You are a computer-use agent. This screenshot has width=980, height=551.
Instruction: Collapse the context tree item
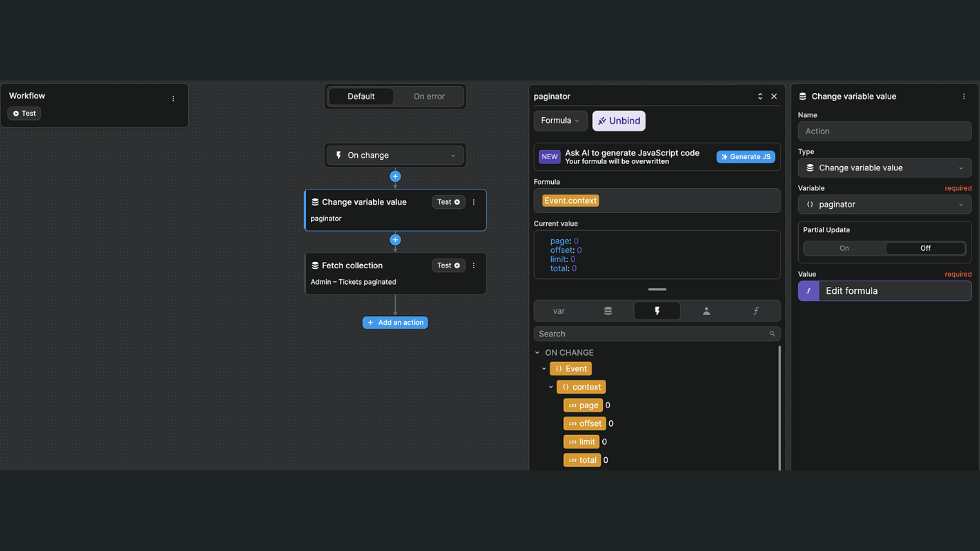tap(551, 387)
